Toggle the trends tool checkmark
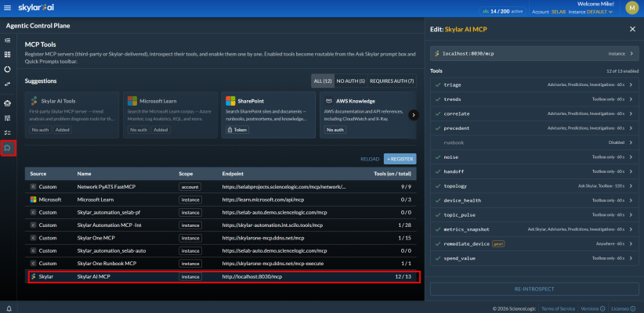The height and width of the screenshot is (313, 644). pyautogui.click(x=437, y=99)
